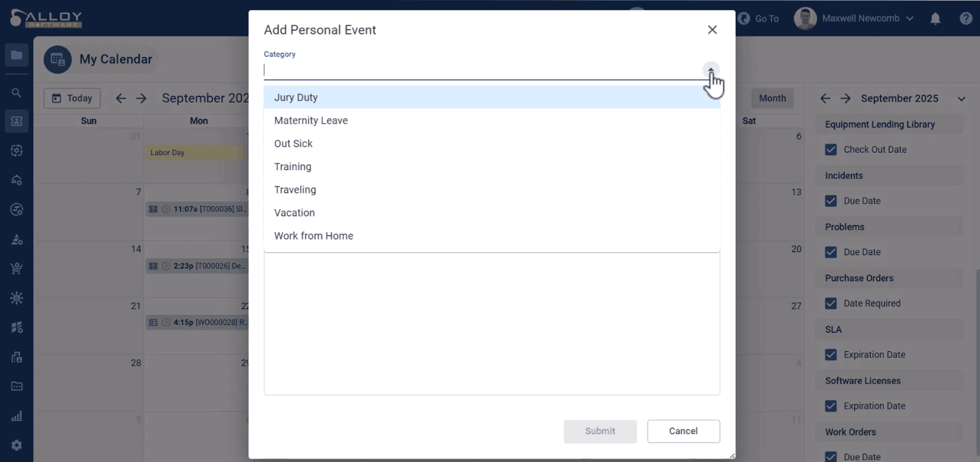Uncheck Check Out Date checkbox
Screen dimensions: 980x462
(831, 150)
